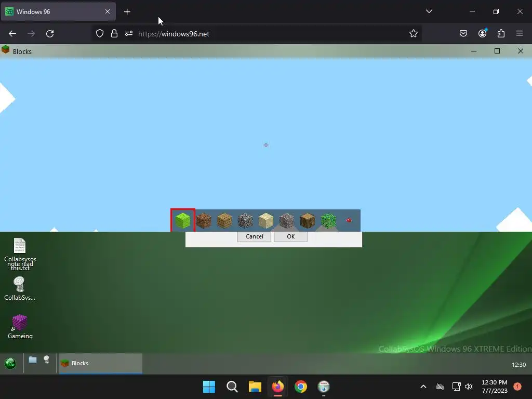Image resolution: width=532 pixels, height=399 pixels.
Task: Open the file explorer folder in Windows 96 taskbar
Action: (33, 360)
